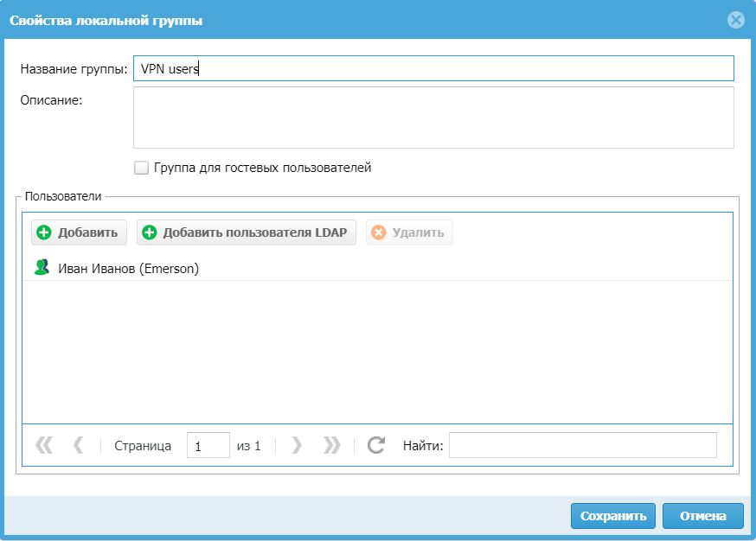Click the Найти: label
The width and height of the screenshot is (756, 541).
click(x=423, y=446)
